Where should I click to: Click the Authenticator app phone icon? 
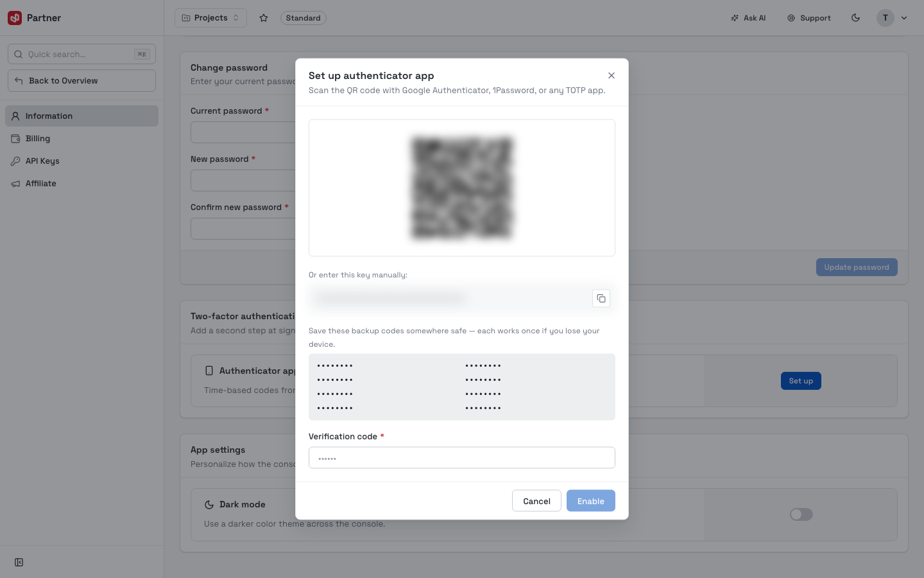coord(209,371)
